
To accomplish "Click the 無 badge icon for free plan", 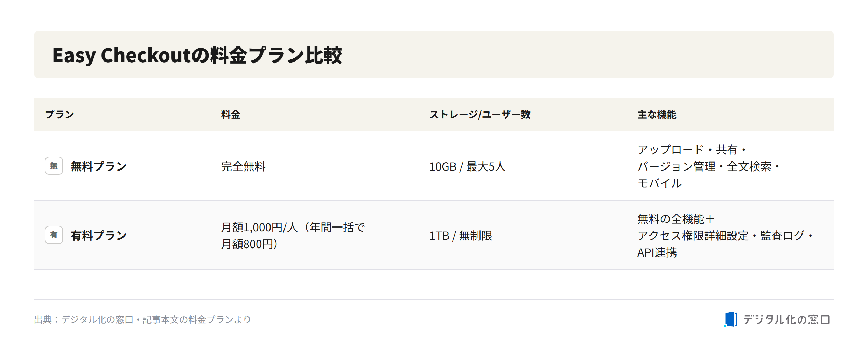I will point(54,166).
